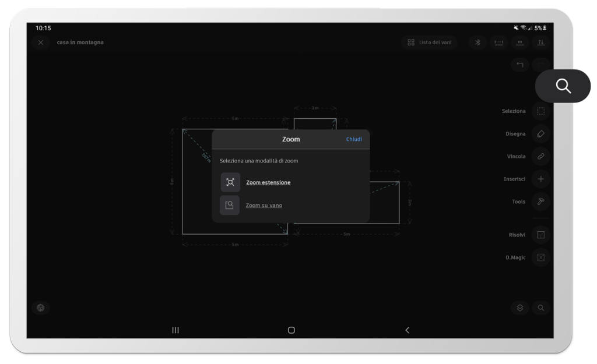Open Android recent apps button
The width and height of the screenshot is (597, 364).
point(175,330)
